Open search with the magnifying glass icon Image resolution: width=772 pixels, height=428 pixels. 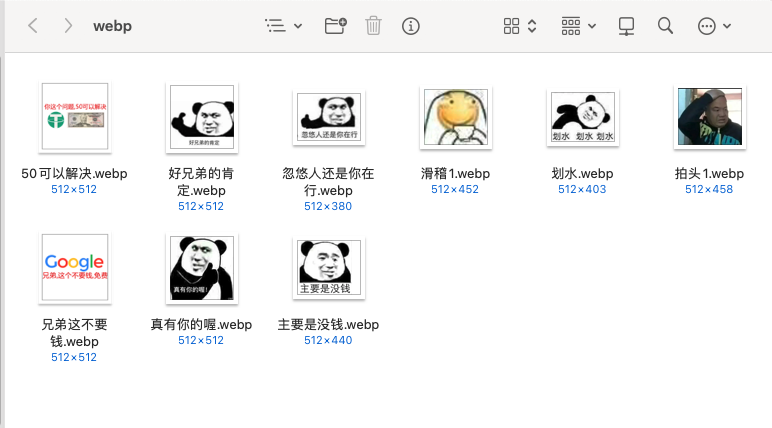click(665, 26)
